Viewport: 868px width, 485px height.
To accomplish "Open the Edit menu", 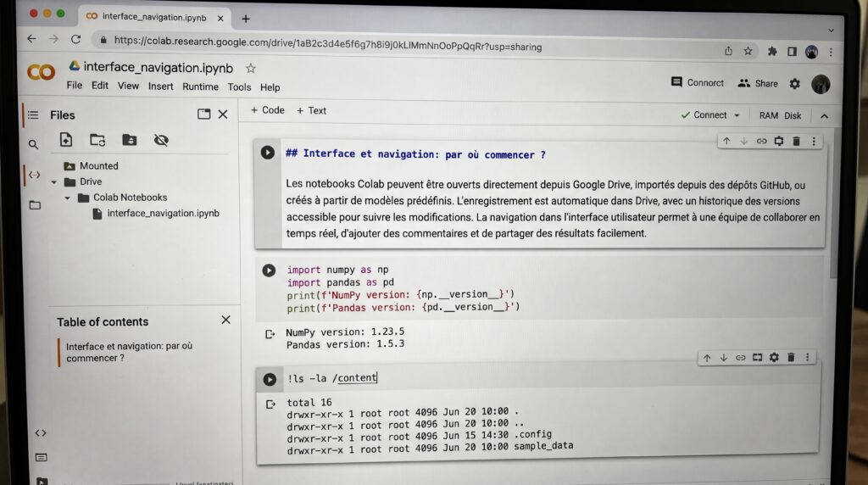I will pos(100,86).
